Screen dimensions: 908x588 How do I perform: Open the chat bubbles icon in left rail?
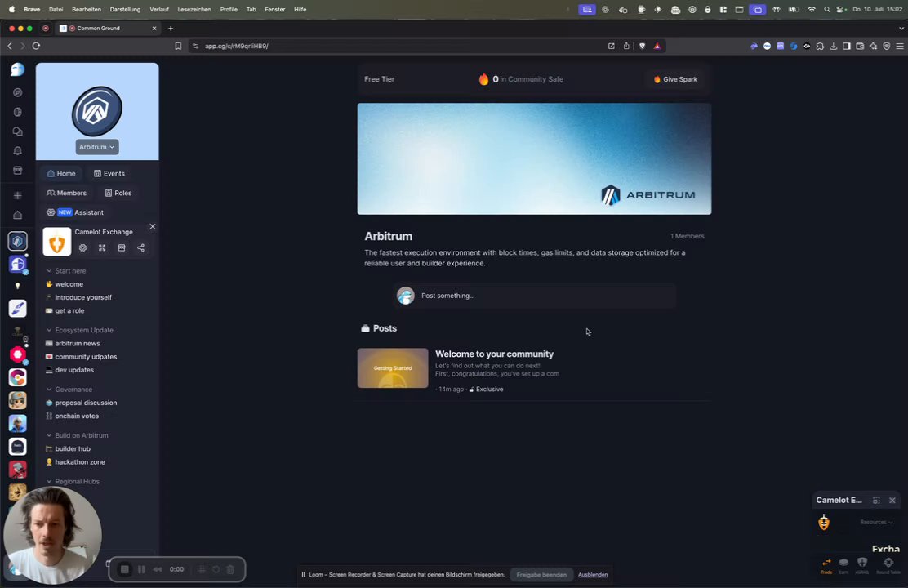(x=17, y=131)
